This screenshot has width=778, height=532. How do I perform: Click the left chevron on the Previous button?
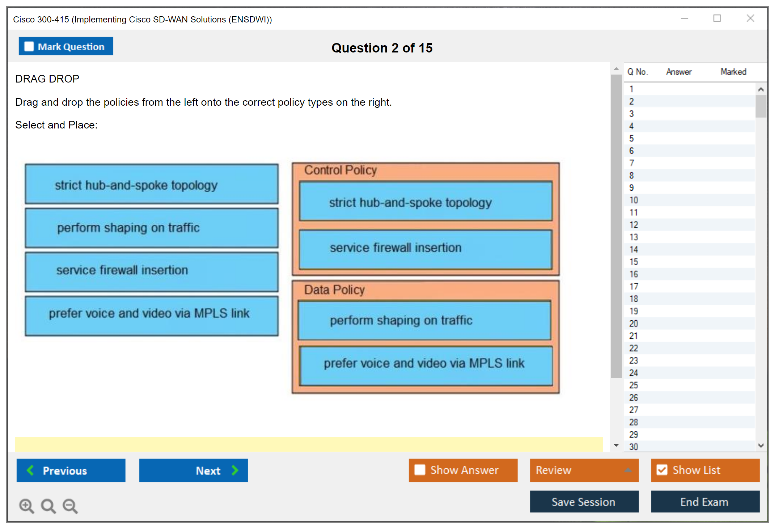pos(31,470)
